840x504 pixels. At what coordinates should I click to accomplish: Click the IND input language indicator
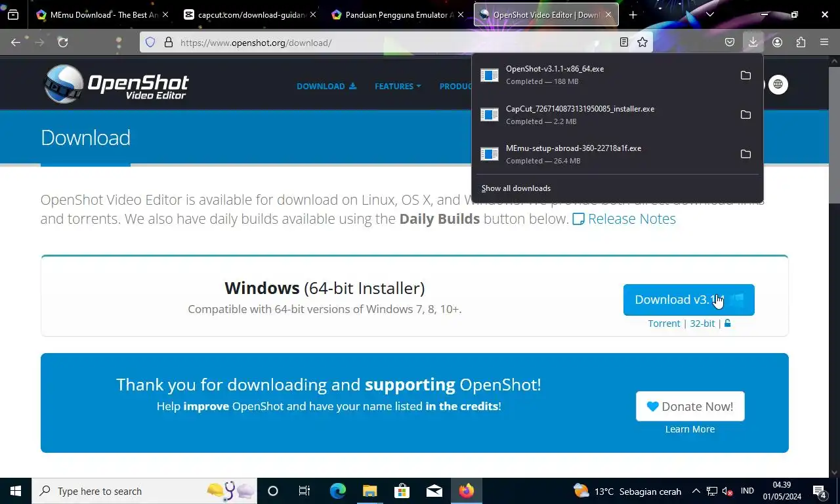pos(747,491)
